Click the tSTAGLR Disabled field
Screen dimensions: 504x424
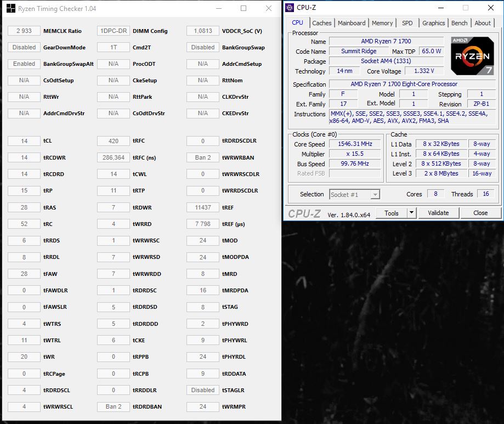click(203, 390)
